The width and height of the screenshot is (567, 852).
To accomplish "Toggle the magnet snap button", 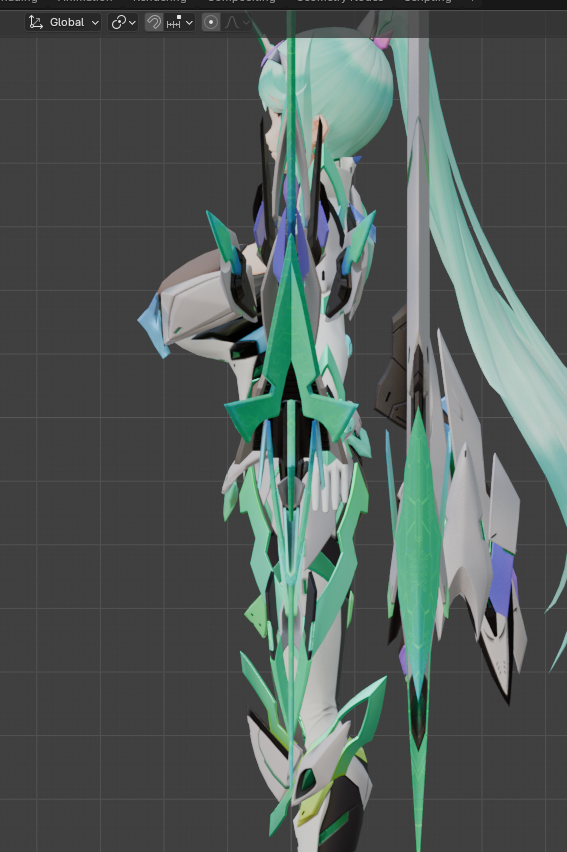I will tap(154, 22).
